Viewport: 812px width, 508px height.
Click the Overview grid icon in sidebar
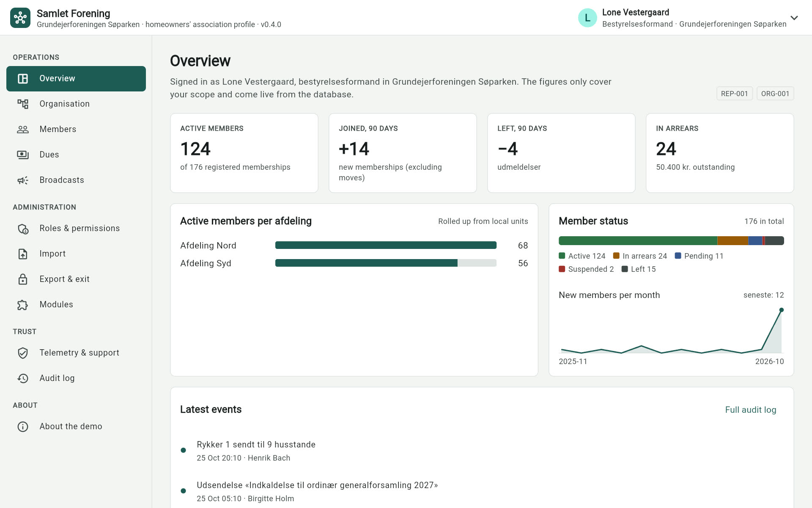[x=23, y=79]
